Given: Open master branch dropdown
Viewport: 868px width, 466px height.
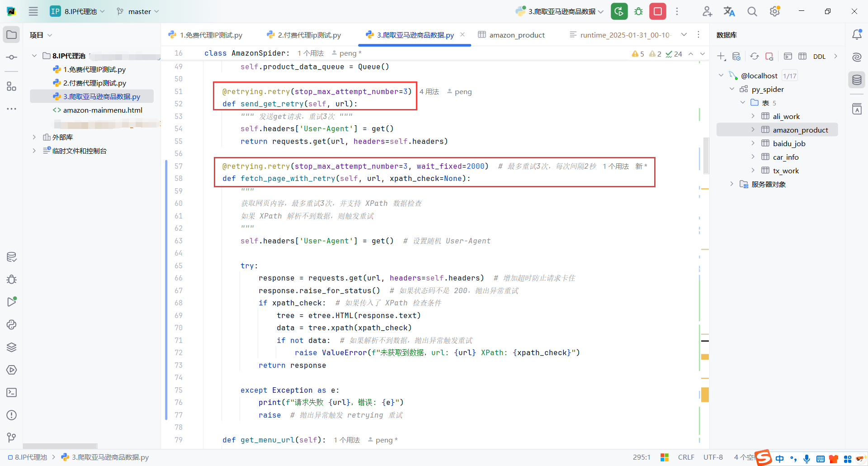Looking at the screenshot, I should (138, 11).
